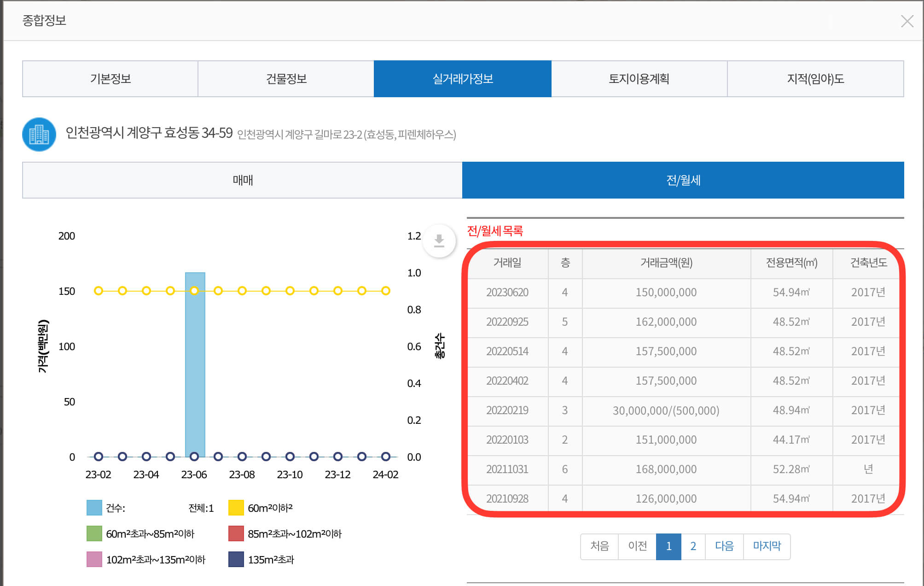Open the 지적(임야)도 tab

click(815, 79)
